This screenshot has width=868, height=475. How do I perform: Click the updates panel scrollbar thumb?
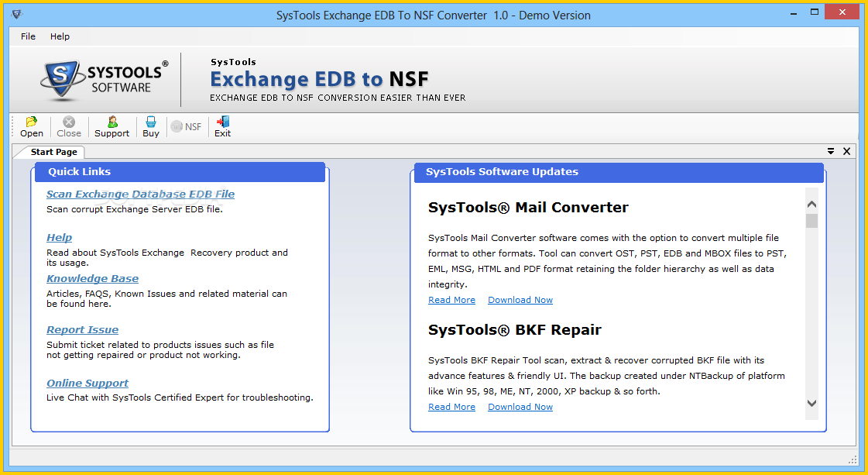pos(811,221)
